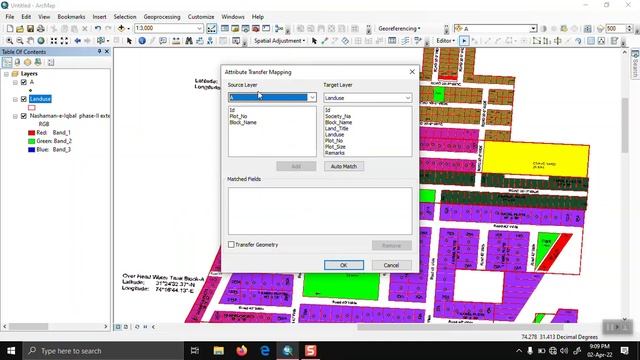640x360 pixels.
Task: Open the Windows menu
Action: (233, 17)
